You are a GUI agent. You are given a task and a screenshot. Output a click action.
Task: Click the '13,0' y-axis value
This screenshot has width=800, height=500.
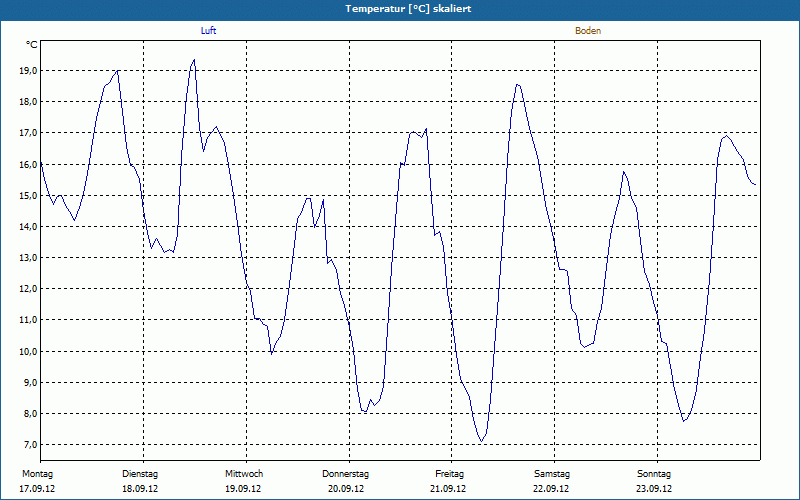point(29,258)
